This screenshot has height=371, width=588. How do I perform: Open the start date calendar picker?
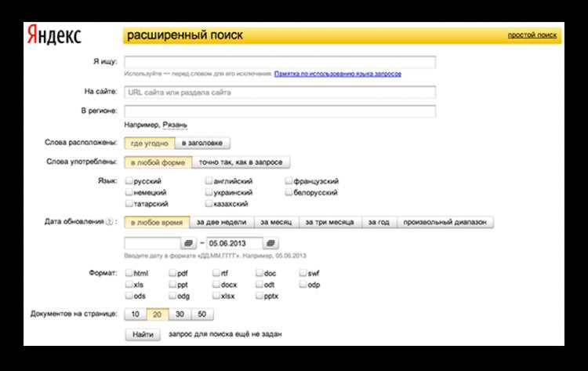[x=189, y=243]
